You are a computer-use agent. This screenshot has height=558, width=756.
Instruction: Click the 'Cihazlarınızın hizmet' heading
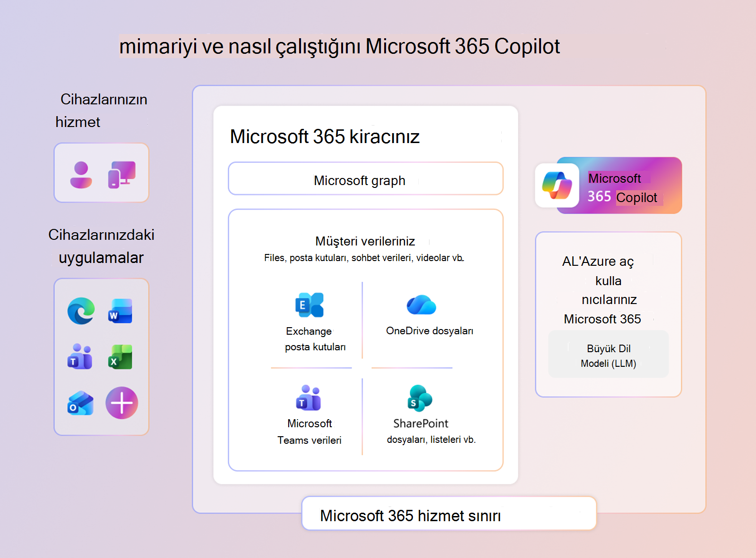(101, 110)
